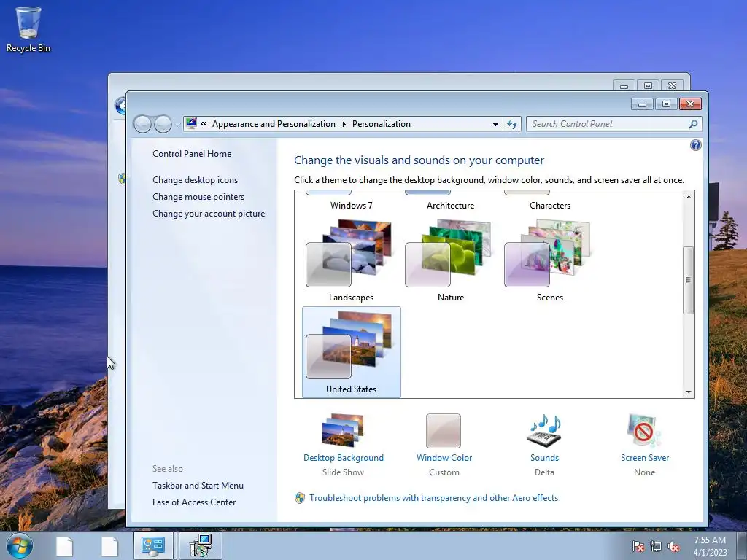Maximize the background window behind Personalization
The image size is (747, 560).
[648, 86]
